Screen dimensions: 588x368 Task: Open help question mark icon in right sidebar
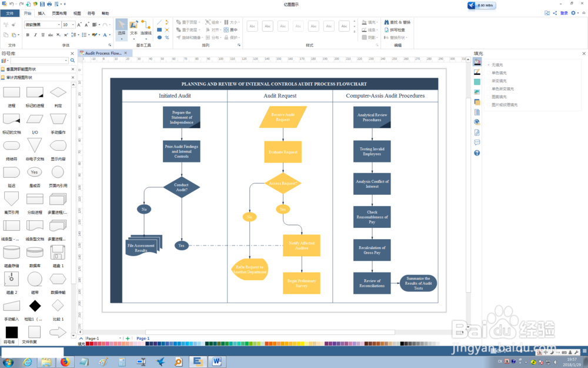pos(477,153)
